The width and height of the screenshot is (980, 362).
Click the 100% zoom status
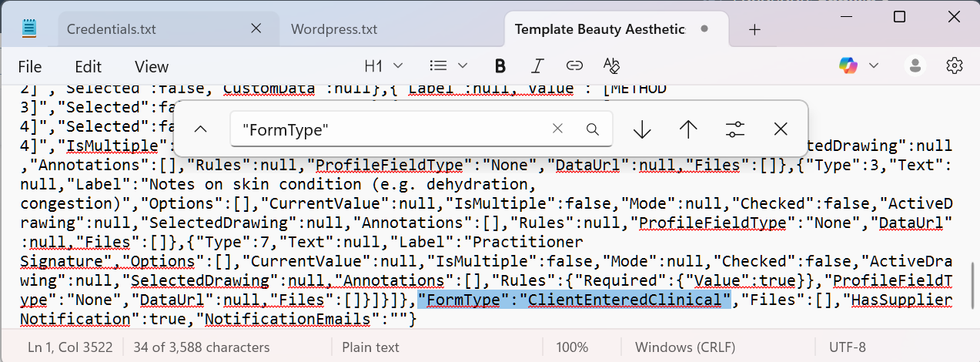click(572, 347)
